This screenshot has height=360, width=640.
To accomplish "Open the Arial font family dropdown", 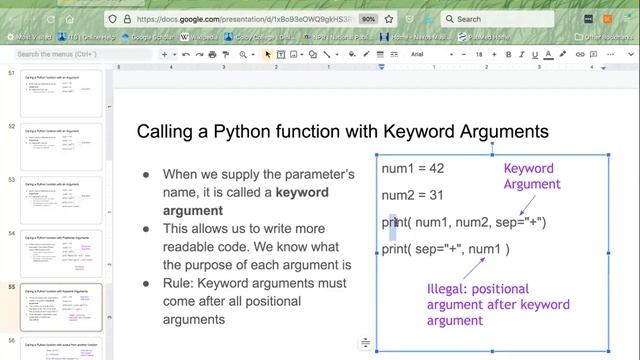I will tap(432, 54).
